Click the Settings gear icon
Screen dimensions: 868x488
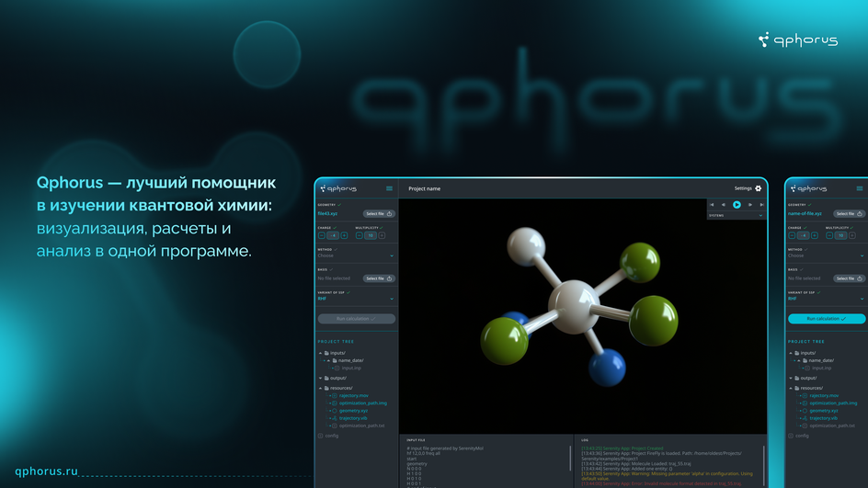(x=759, y=188)
